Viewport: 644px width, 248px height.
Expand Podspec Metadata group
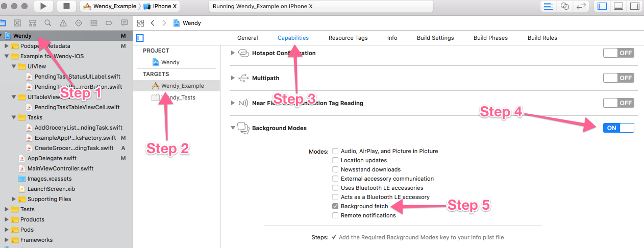(7, 46)
